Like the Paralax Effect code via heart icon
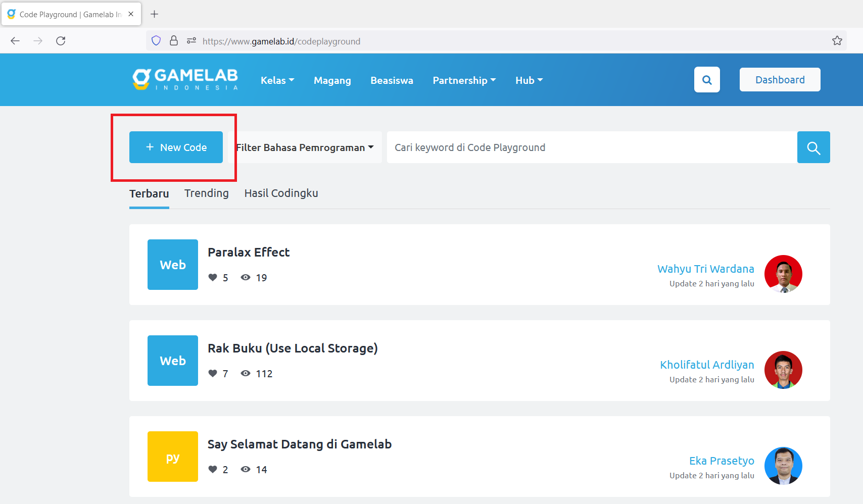863x504 pixels. point(213,277)
